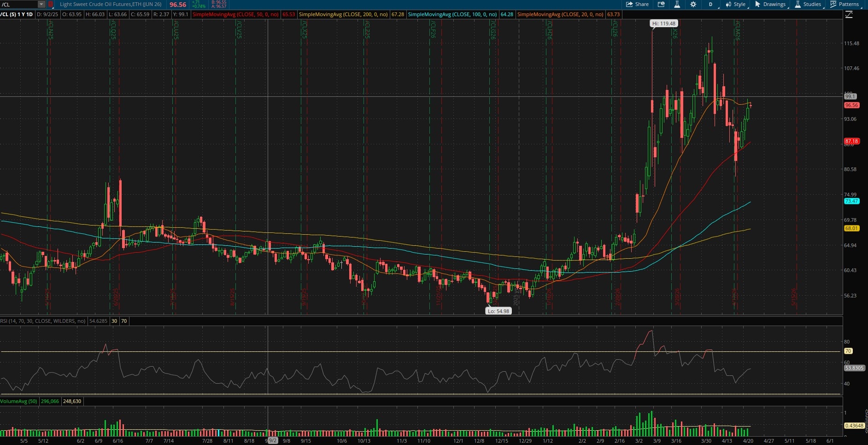868x445 pixels.
Task: Click the highlighted 9/2 date marker
Action: pyautogui.click(x=273, y=440)
